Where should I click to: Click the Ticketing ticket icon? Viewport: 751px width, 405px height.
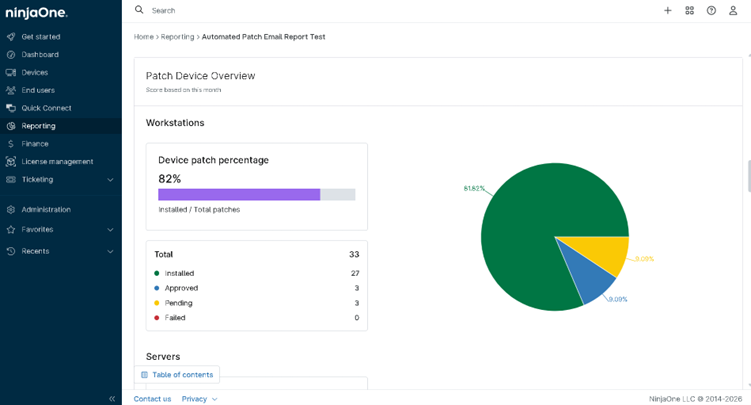tap(11, 180)
